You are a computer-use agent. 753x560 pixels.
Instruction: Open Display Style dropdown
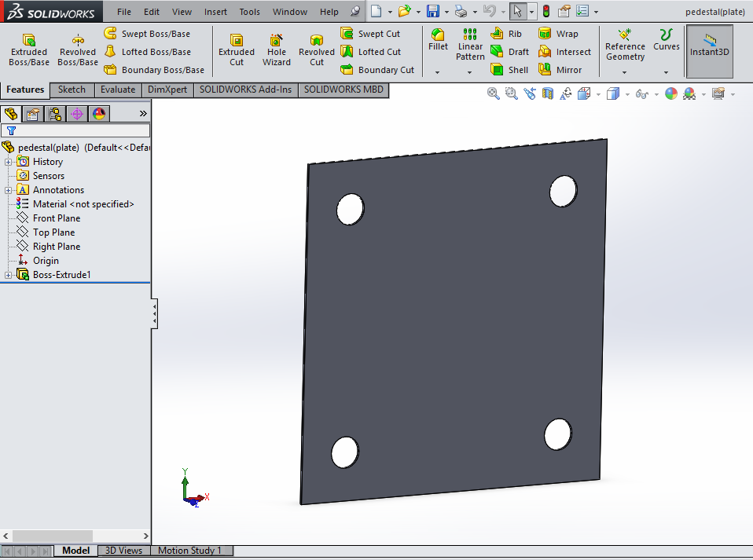point(628,94)
